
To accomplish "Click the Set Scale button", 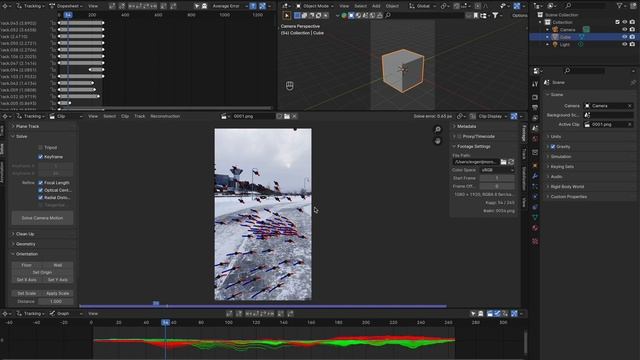I will pos(27,293).
